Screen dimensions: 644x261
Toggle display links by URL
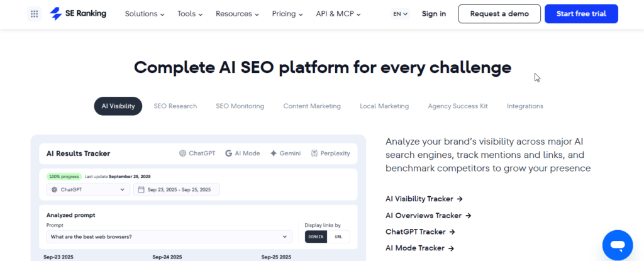[x=338, y=236]
